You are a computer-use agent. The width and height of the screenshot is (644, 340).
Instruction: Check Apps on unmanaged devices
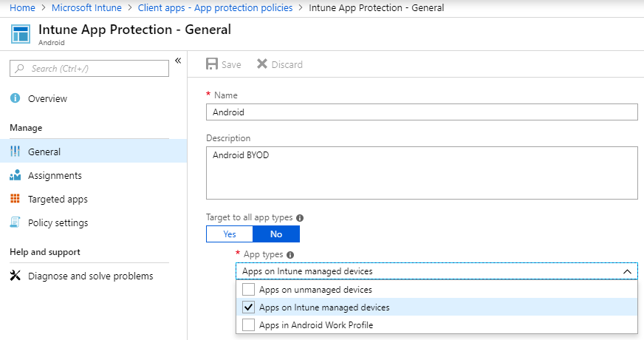tap(249, 290)
